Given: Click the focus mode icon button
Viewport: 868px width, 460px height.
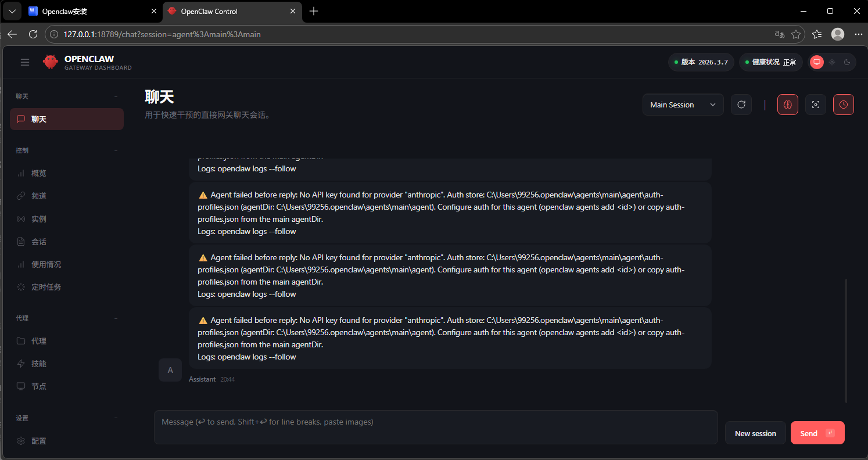Looking at the screenshot, I should pyautogui.click(x=816, y=105).
